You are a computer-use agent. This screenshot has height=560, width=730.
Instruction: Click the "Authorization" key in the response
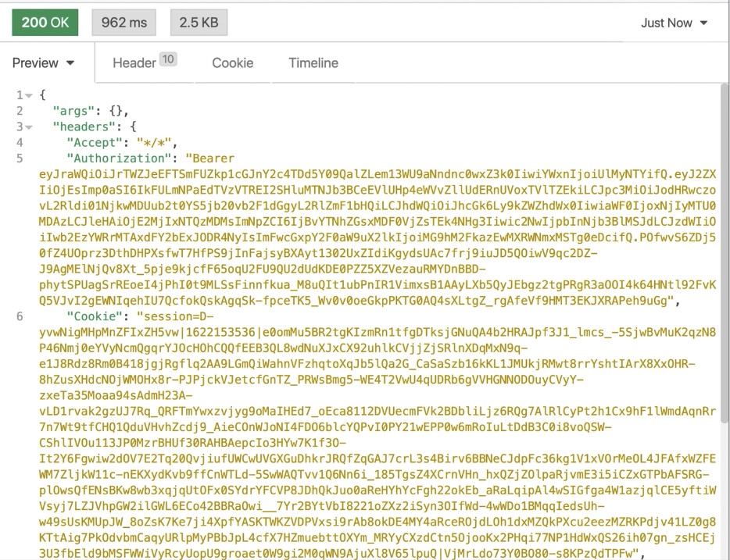(117, 159)
